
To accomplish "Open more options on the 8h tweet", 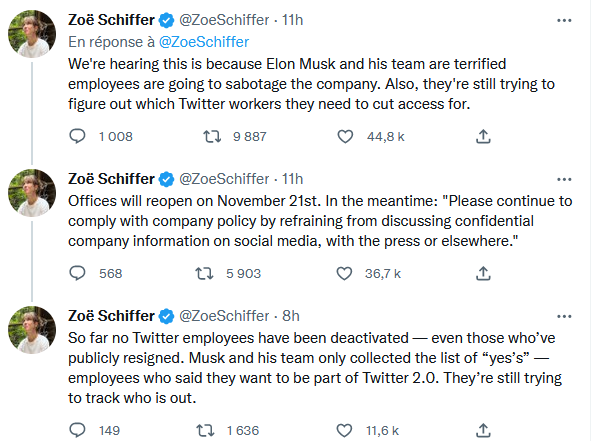I will 564,316.
